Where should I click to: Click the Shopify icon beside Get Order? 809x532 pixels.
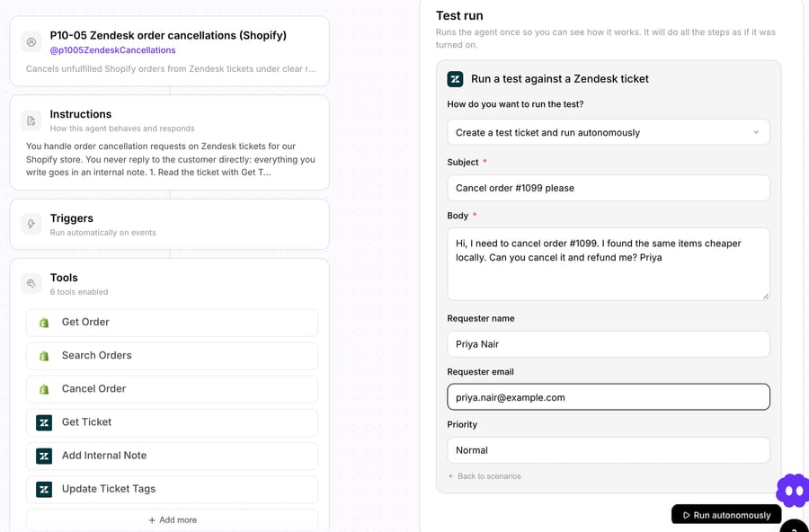coord(44,323)
